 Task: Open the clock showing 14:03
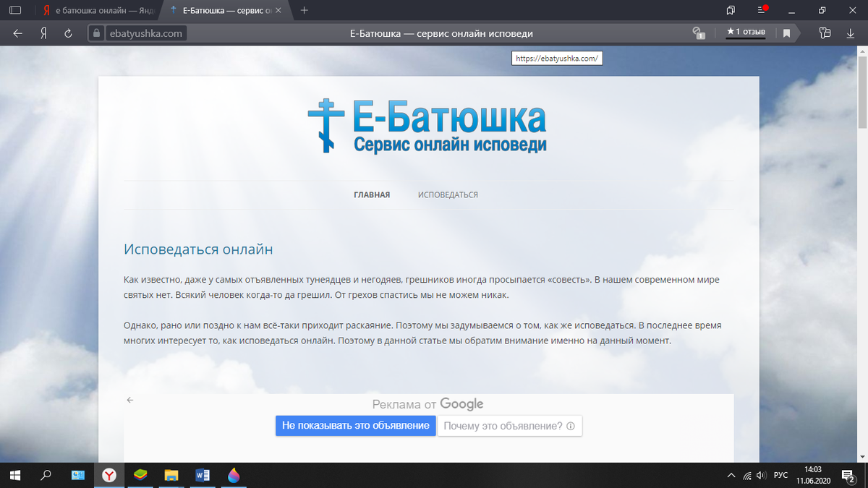click(x=813, y=475)
